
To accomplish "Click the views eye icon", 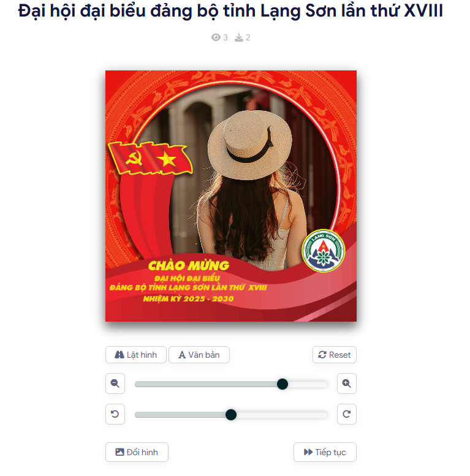I will point(216,37).
